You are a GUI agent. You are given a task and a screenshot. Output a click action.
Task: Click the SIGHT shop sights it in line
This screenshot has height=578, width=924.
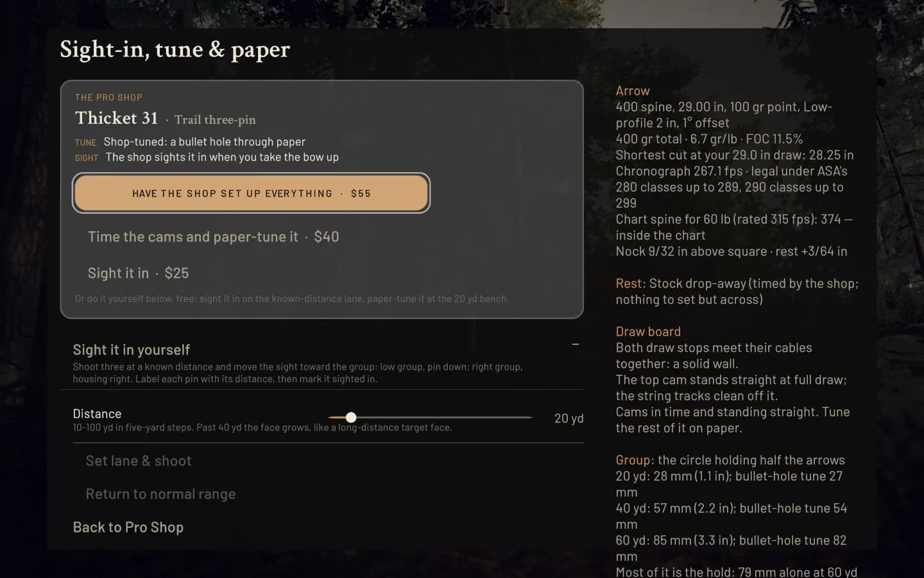coord(207,157)
